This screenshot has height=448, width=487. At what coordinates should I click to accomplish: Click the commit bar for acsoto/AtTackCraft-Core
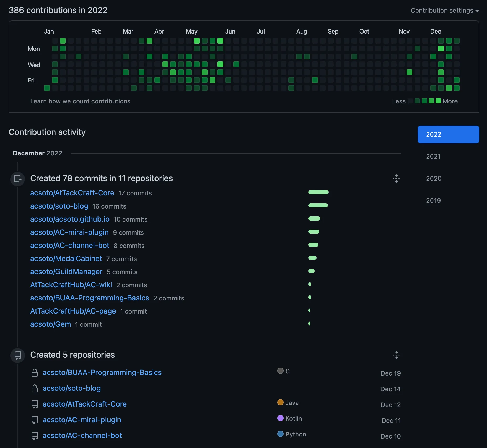[x=318, y=192]
